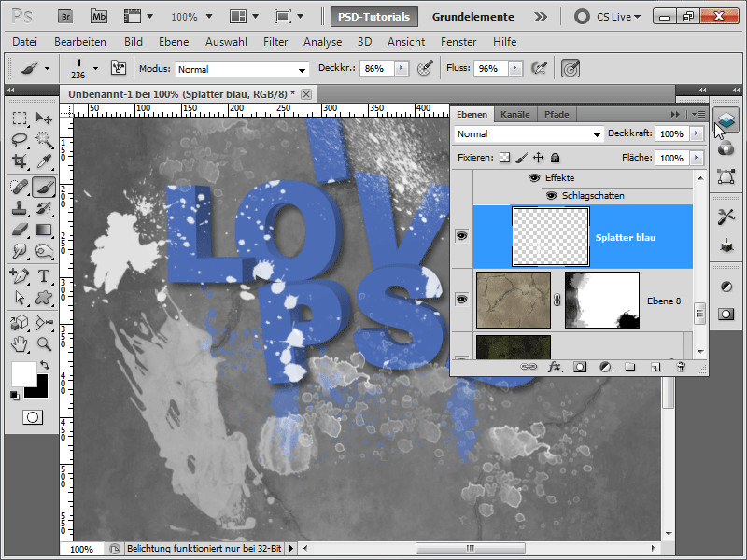The width and height of the screenshot is (747, 560).
Task: Open the Filter menu
Action: (275, 42)
